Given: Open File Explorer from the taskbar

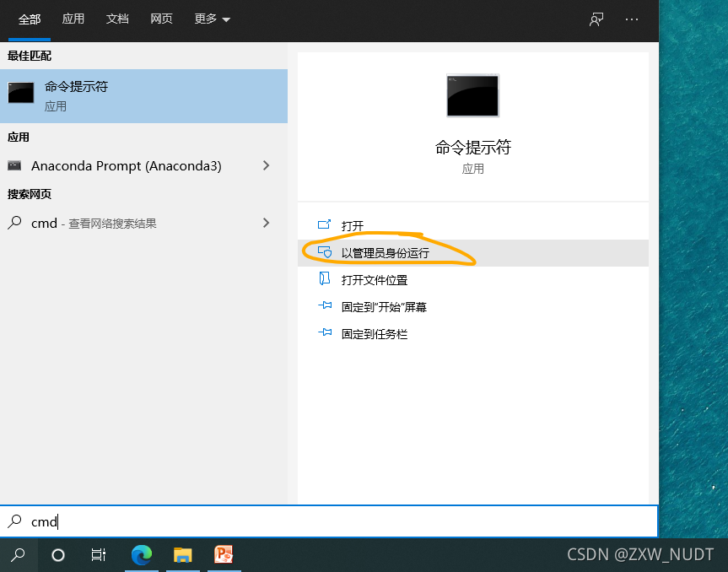Looking at the screenshot, I should point(182,554).
